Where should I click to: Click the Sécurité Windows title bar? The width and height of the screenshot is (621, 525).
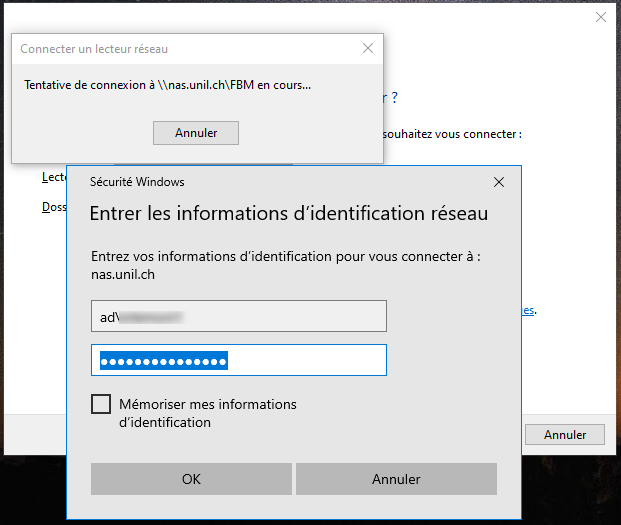click(280, 182)
